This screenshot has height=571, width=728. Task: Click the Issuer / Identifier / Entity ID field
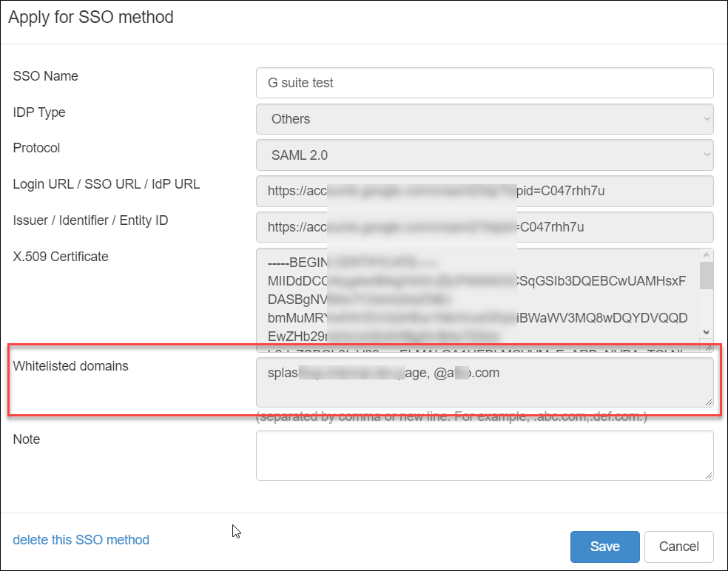tap(484, 227)
